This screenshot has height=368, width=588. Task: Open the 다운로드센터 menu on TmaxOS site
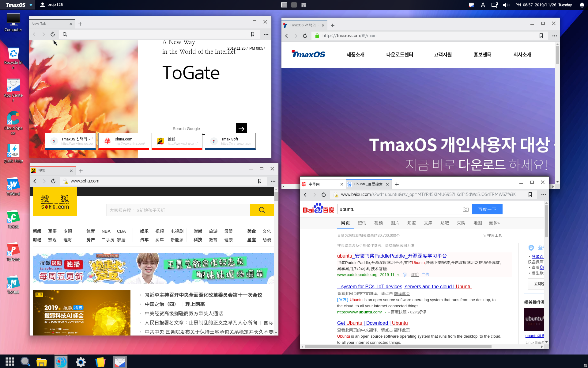click(400, 55)
